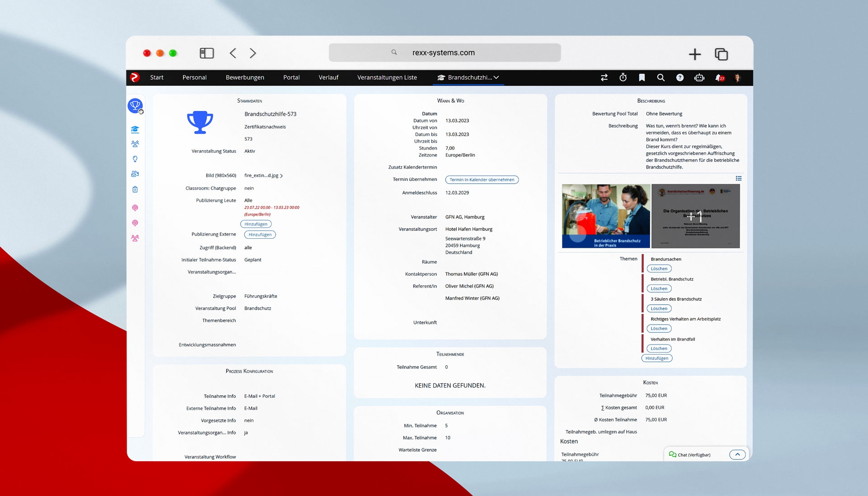Open the Betrieblicher Brandschutz image thumbnail

pos(605,216)
